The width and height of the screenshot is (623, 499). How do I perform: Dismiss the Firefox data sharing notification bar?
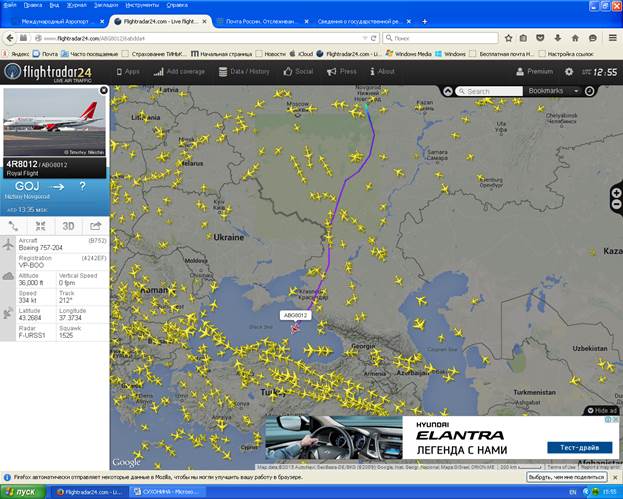615,477
